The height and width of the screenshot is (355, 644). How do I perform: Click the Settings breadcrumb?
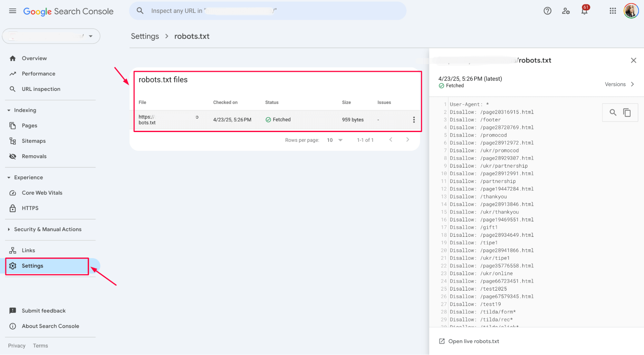pos(145,36)
